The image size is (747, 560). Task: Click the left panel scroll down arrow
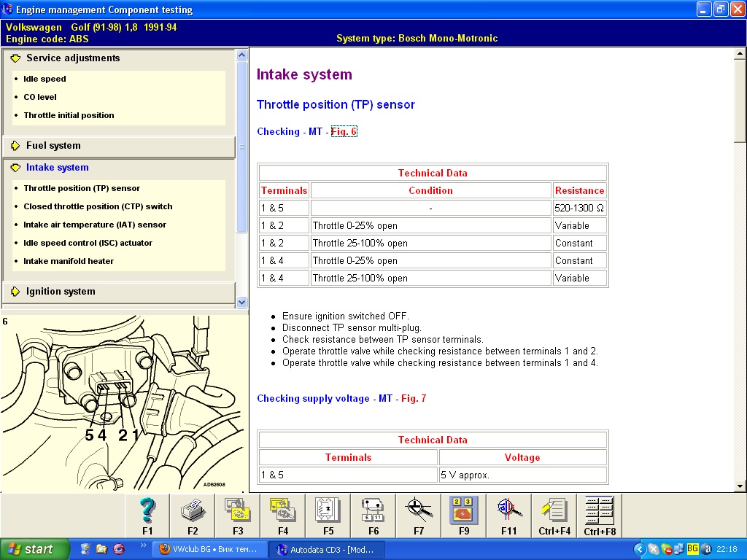click(242, 301)
